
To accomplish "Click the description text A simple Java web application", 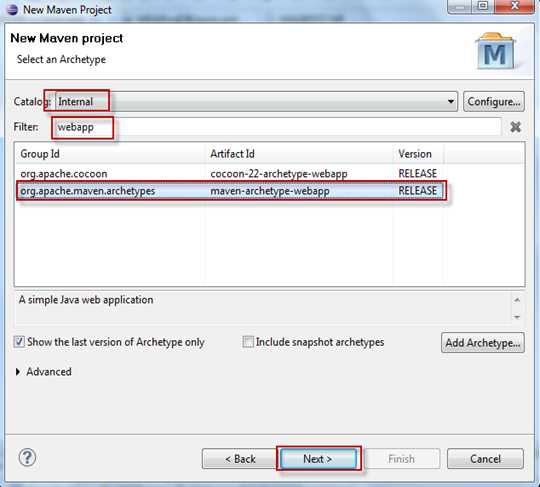I will coord(86,300).
